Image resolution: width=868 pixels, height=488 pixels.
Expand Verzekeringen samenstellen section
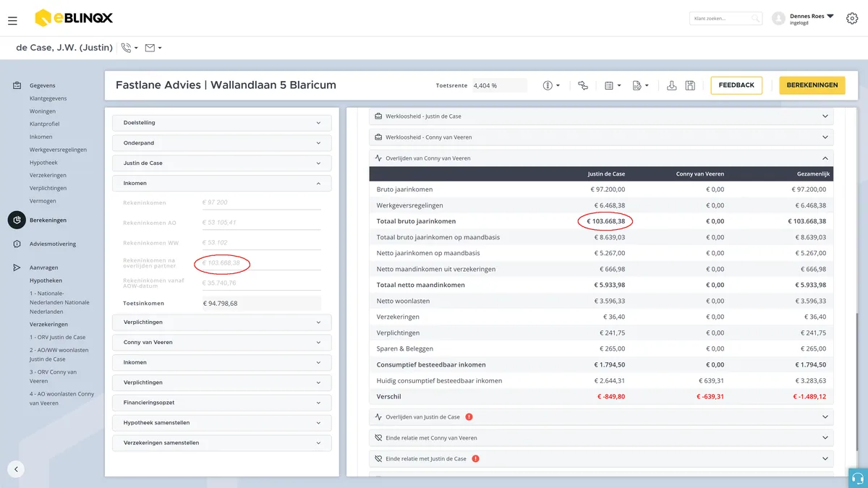click(x=222, y=443)
